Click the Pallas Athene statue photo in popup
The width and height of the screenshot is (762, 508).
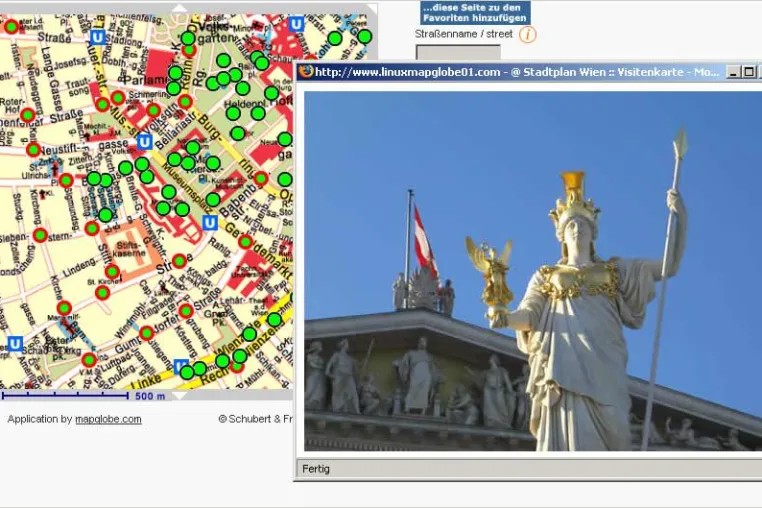[x=533, y=271]
